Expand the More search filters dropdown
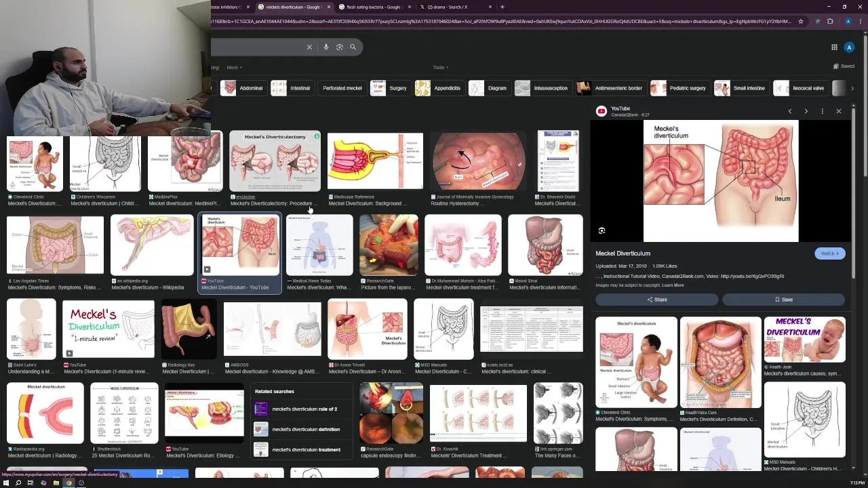This screenshot has width=868, height=488. [235, 67]
